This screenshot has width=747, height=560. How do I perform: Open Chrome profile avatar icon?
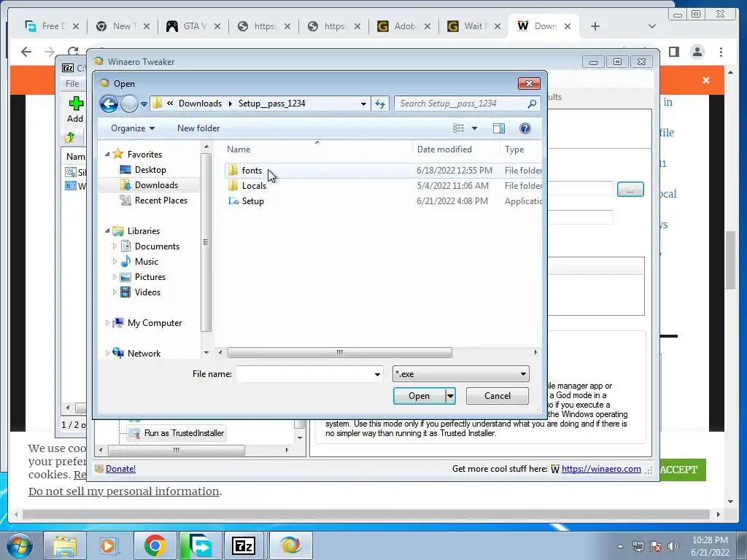click(697, 52)
